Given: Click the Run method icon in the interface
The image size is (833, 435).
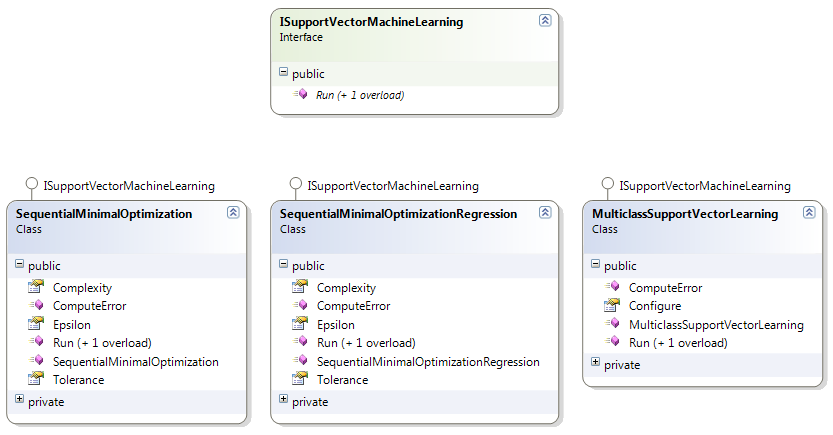Looking at the screenshot, I should tap(300, 94).
